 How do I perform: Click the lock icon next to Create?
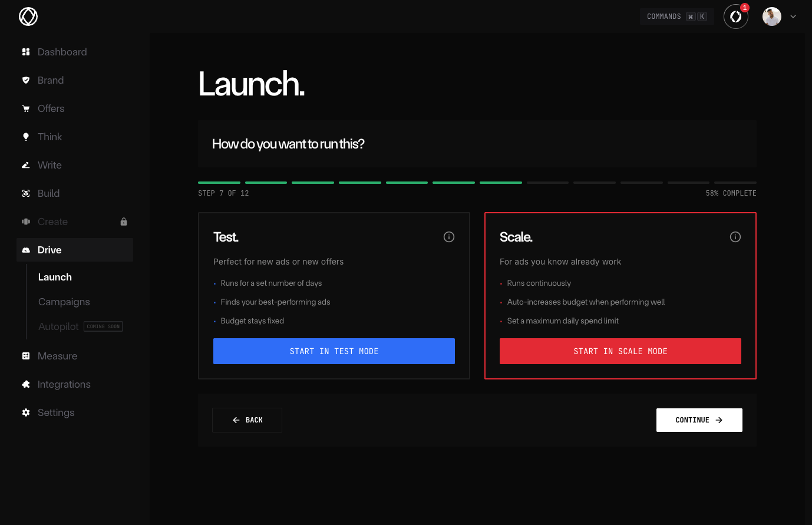(x=124, y=222)
